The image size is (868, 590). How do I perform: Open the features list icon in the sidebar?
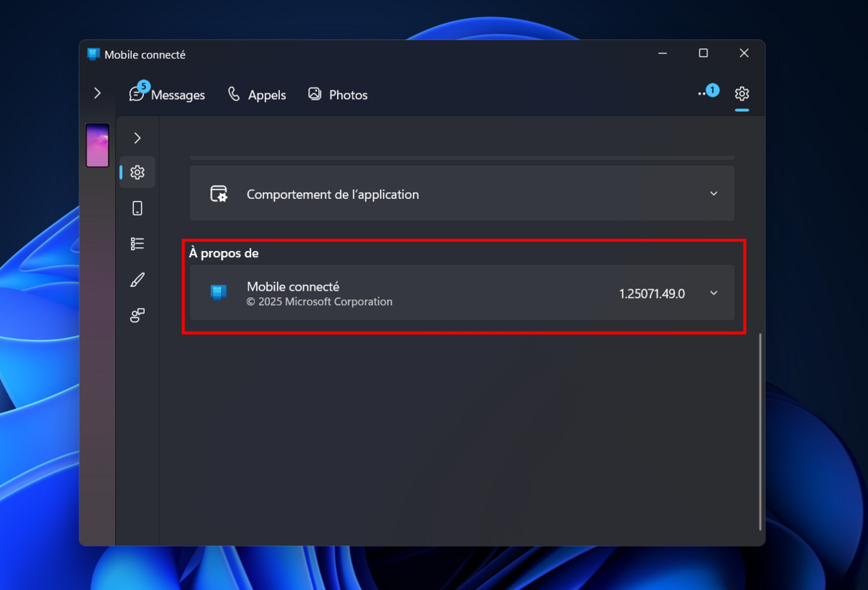click(x=137, y=244)
